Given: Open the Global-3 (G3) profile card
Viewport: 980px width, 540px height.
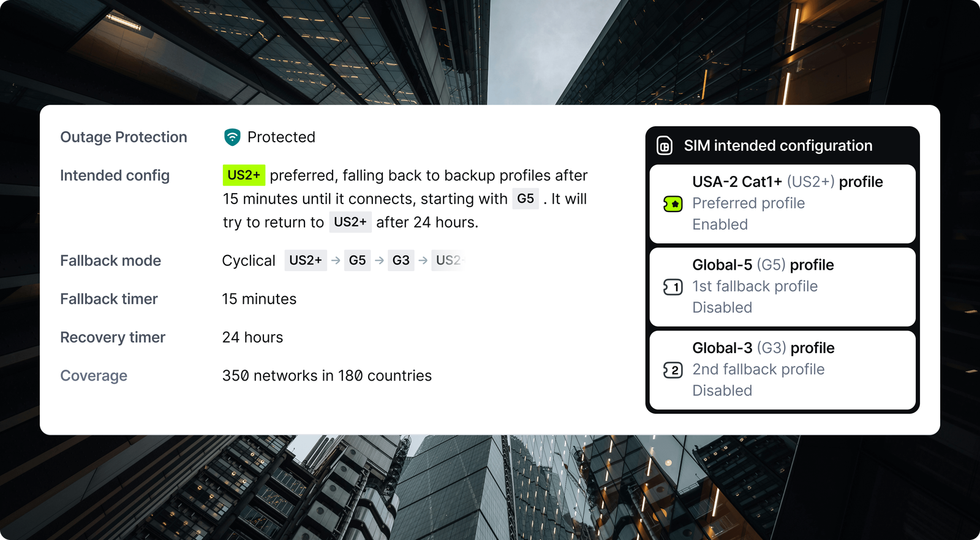Looking at the screenshot, I should (x=782, y=370).
